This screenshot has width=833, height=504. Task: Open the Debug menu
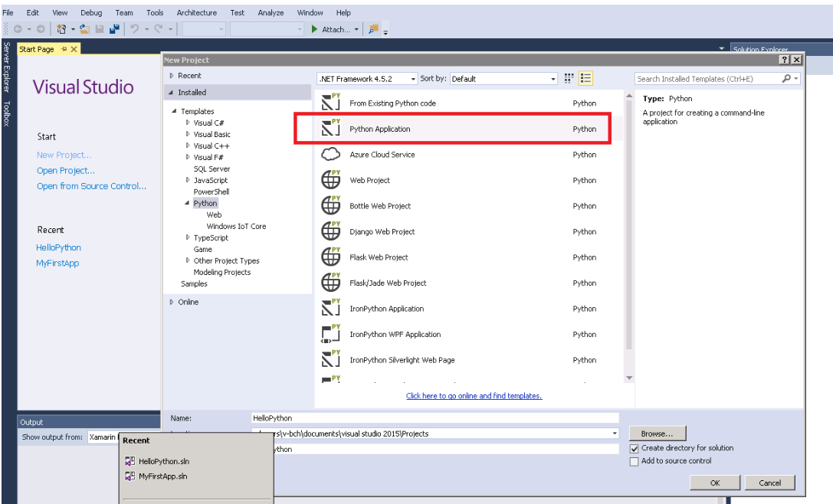(91, 12)
